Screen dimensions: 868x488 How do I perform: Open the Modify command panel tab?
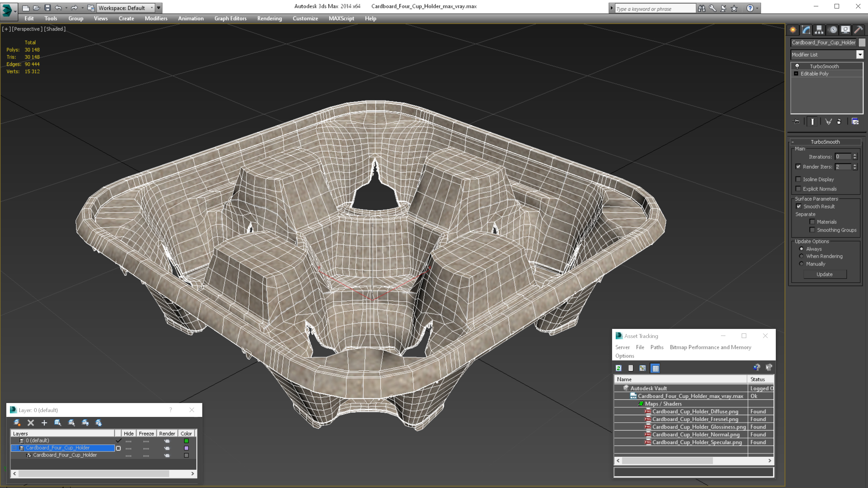(x=806, y=30)
